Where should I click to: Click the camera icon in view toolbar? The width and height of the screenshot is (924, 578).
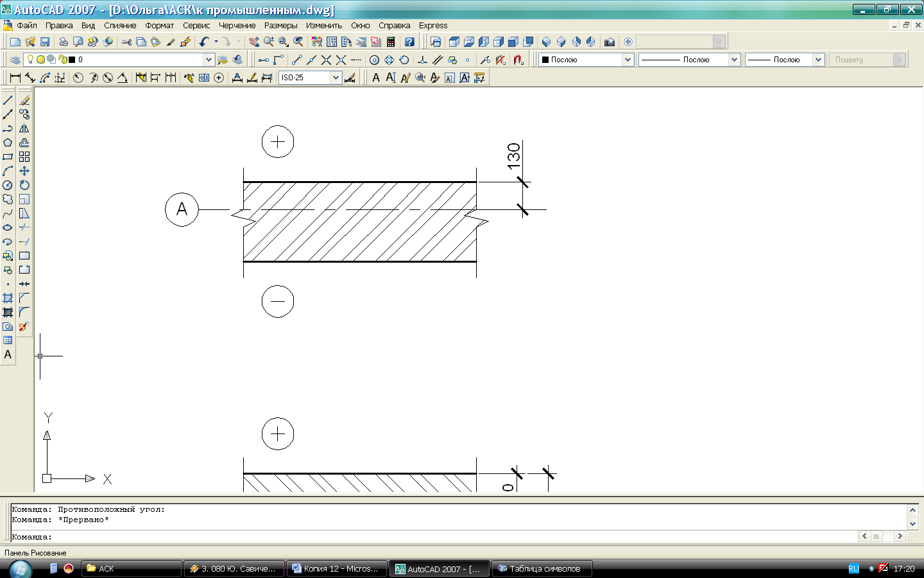point(610,42)
